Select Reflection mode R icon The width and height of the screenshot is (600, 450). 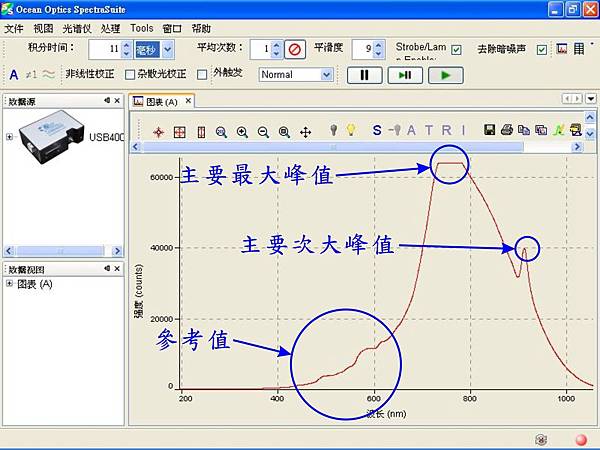point(446,130)
